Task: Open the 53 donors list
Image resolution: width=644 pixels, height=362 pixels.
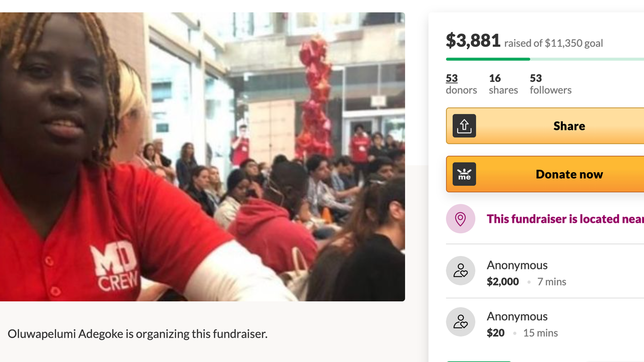Action: 451,78
